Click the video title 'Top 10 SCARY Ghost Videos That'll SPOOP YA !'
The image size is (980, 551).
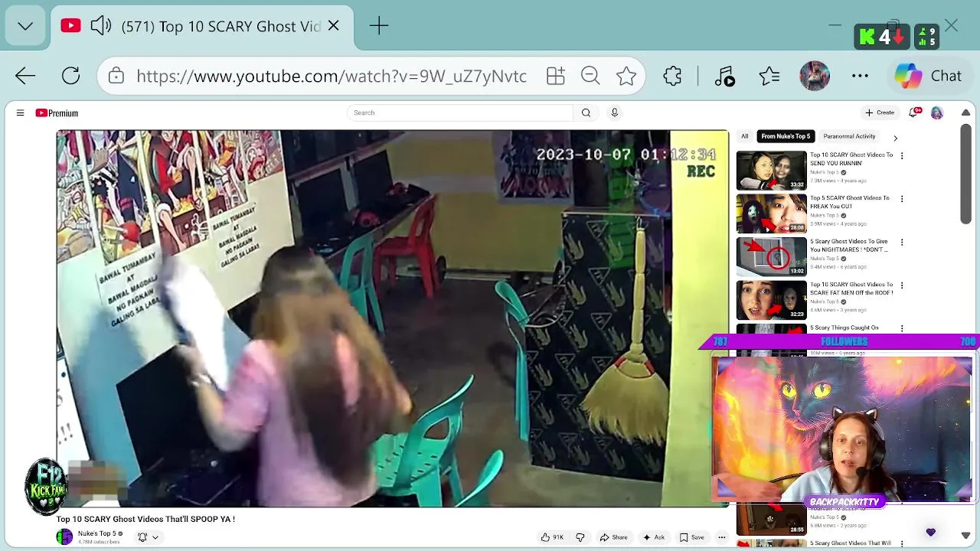tap(145, 519)
